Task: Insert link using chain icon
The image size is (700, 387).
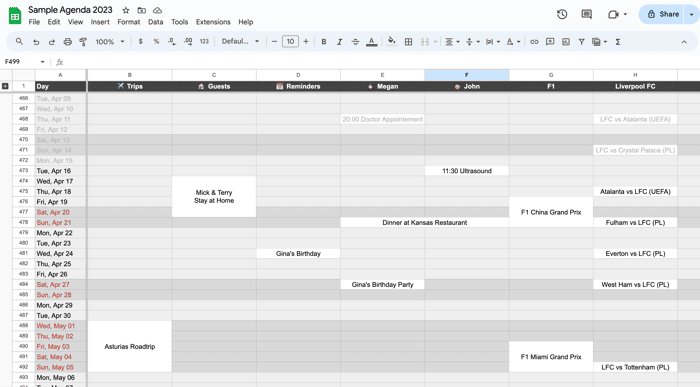Action: pos(534,42)
